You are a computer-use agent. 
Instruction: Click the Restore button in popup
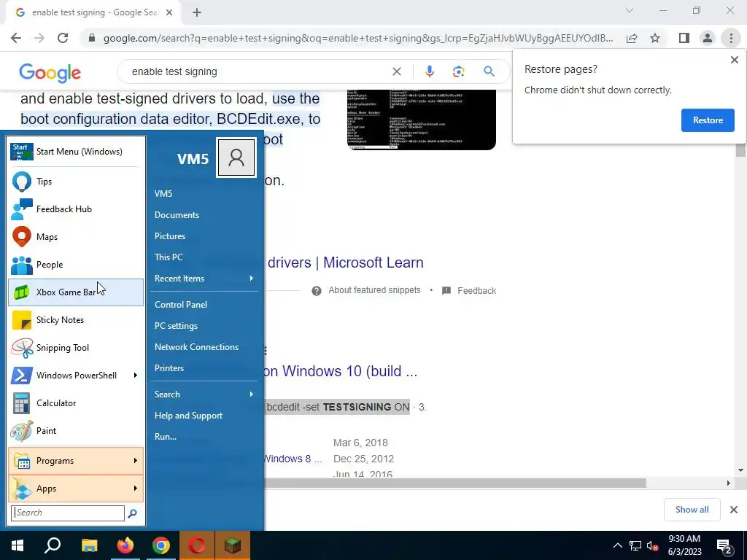708,120
